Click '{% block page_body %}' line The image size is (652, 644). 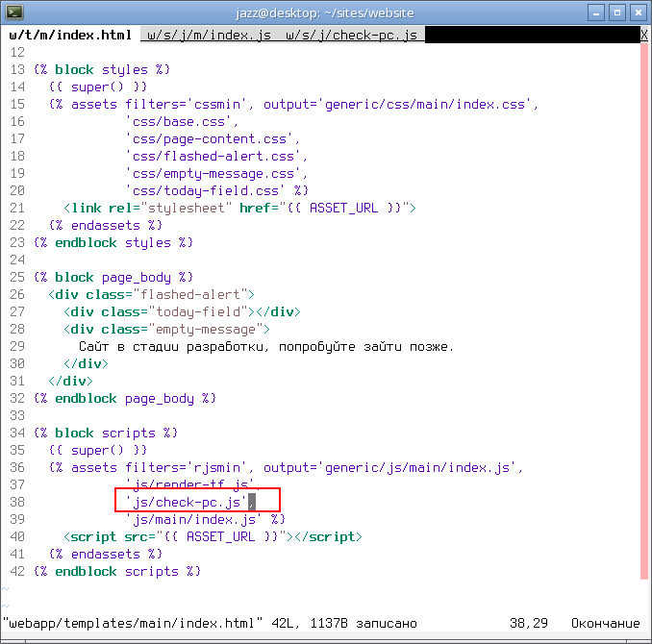coord(113,278)
